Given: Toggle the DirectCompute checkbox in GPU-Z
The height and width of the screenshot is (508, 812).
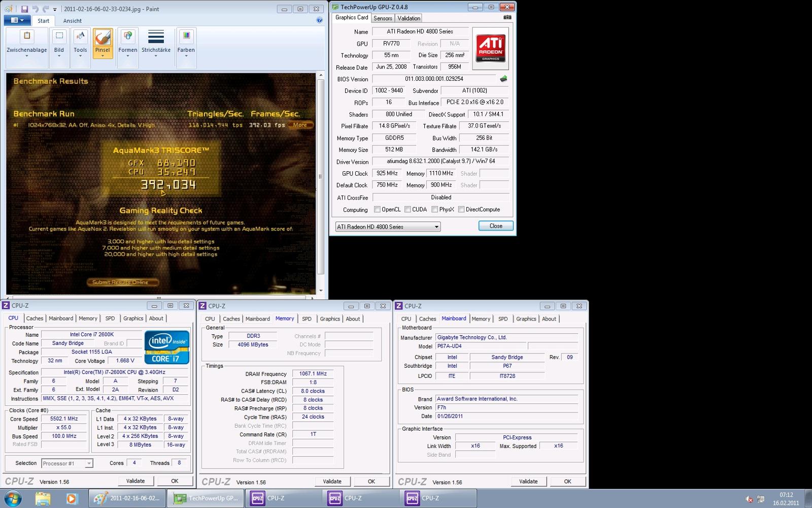Looking at the screenshot, I should pyautogui.click(x=461, y=209).
